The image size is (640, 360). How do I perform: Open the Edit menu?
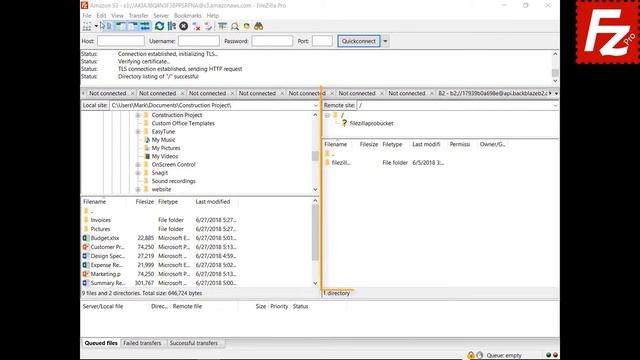point(101,16)
